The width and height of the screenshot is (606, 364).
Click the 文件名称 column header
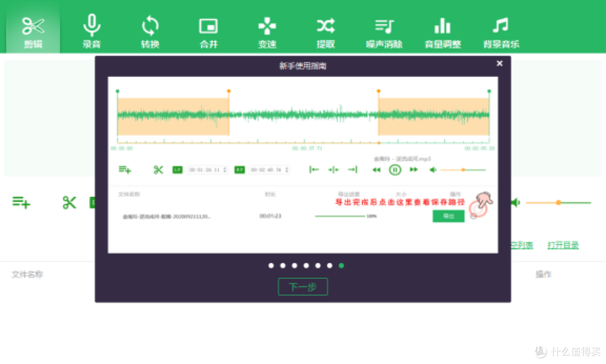click(27, 274)
